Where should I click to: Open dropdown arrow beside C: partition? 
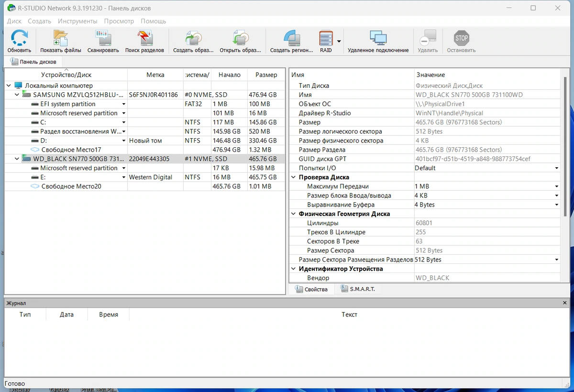click(124, 122)
